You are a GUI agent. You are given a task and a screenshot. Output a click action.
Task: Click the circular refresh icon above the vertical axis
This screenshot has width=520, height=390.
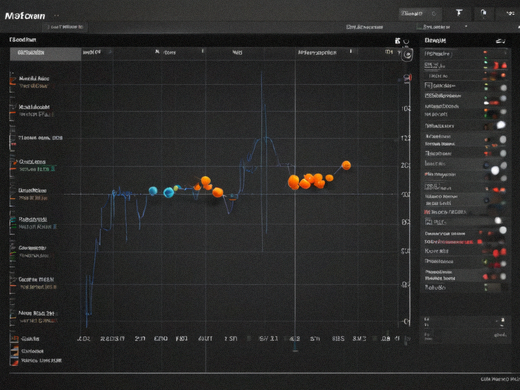tap(407, 55)
